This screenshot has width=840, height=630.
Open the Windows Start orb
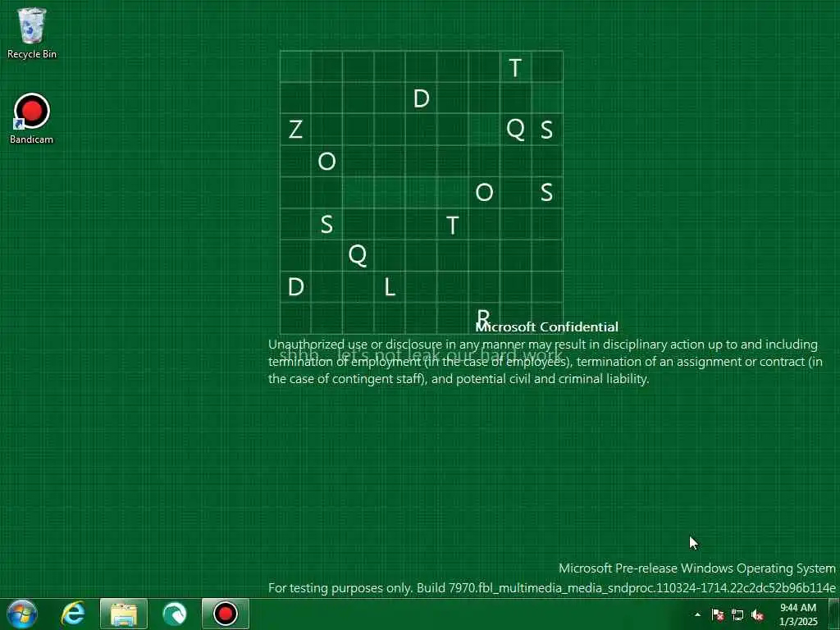(22, 614)
